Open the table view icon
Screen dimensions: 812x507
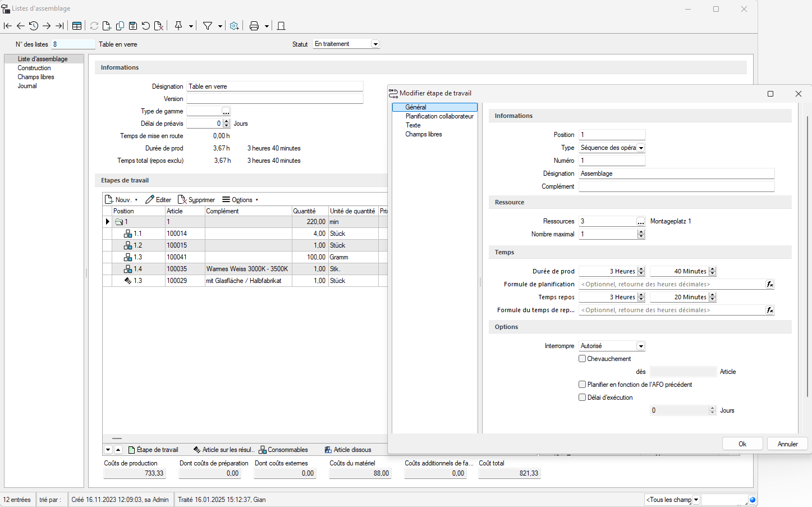pos(77,26)
